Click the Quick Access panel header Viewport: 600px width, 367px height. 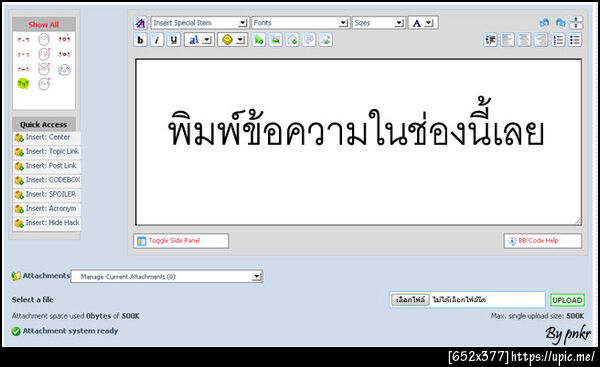point(44,124)
